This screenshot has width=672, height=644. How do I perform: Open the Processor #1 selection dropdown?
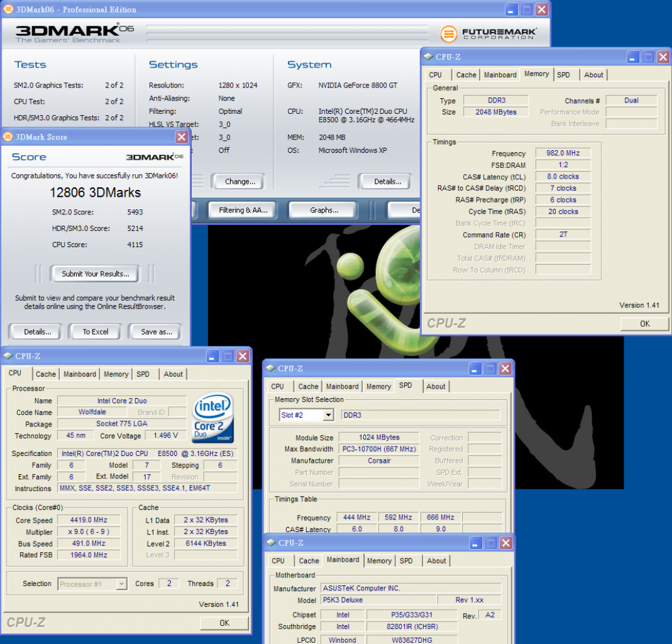point(122,584)
